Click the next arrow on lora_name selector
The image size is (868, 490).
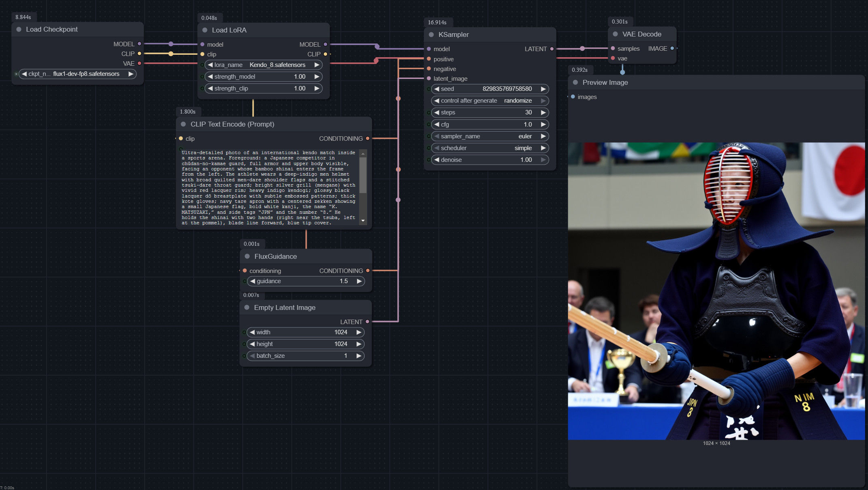click(317, 65)
